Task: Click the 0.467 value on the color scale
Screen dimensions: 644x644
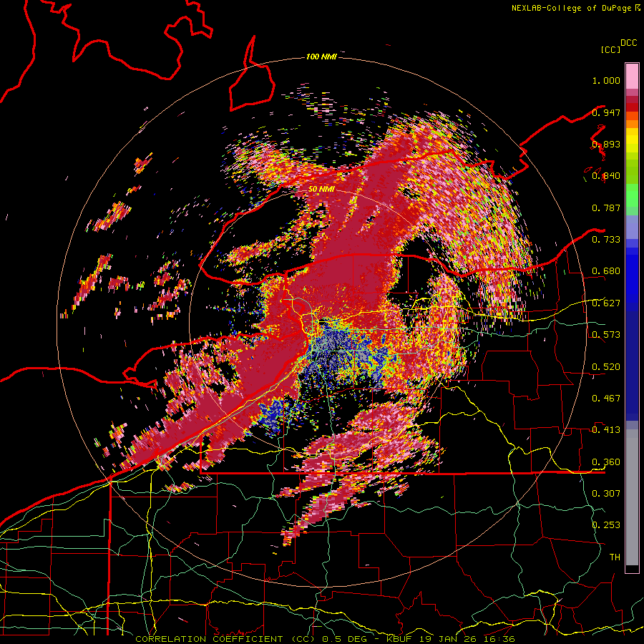Action: 606,398
